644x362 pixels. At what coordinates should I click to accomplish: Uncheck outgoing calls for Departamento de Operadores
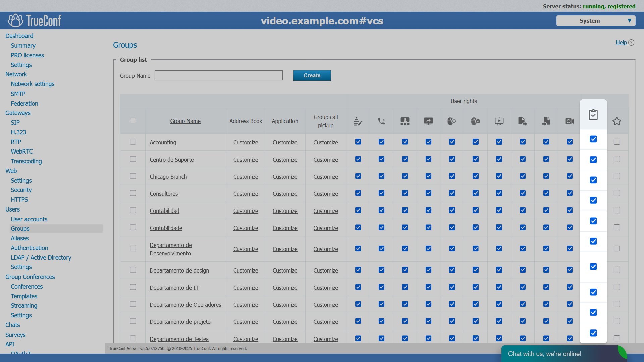pyautogui.click(x=381, y=304)
